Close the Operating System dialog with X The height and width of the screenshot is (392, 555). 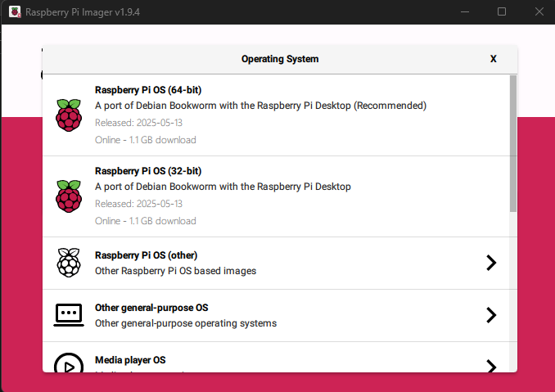pos(493,59)
